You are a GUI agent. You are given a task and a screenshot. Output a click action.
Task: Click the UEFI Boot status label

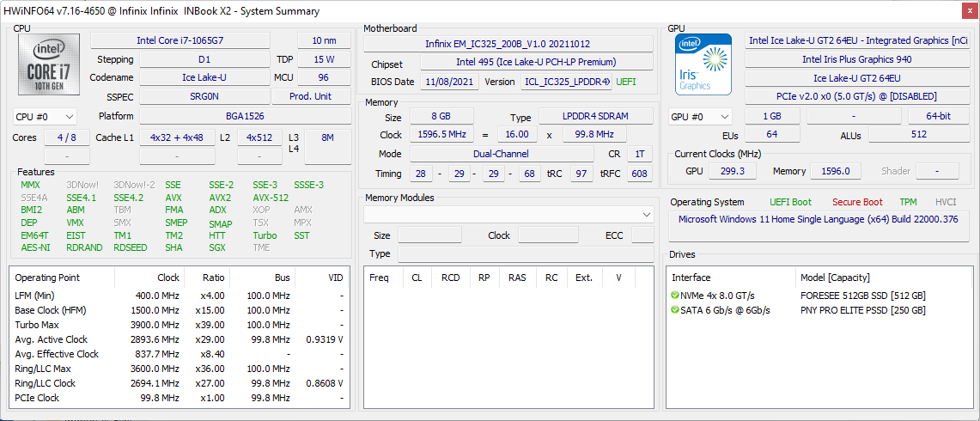[791, 202]
